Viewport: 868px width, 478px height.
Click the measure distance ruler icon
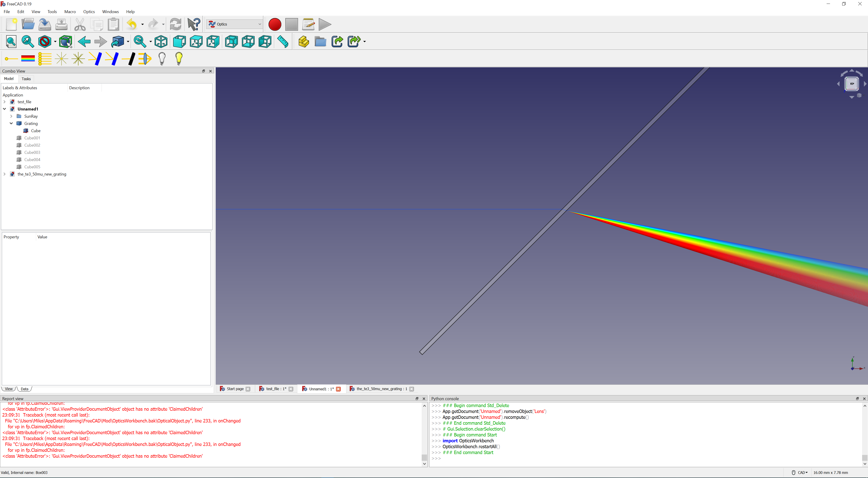coord(282,42)
